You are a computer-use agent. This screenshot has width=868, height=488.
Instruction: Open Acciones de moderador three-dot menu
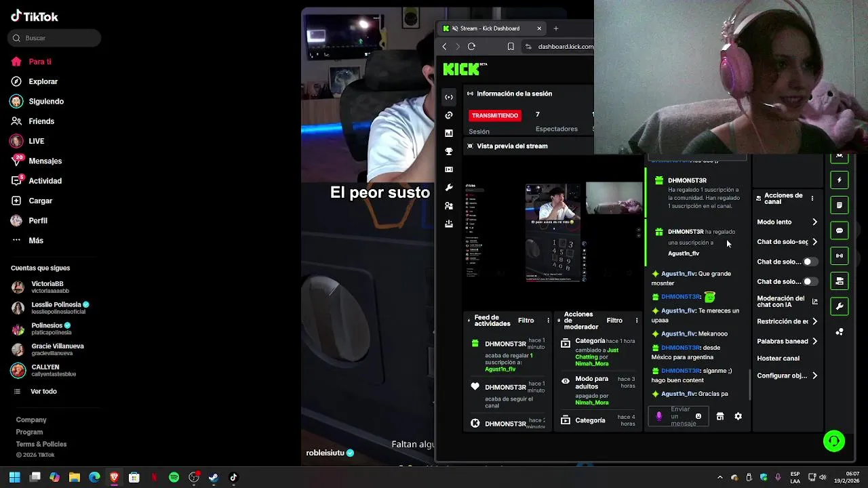pos(636,321)
